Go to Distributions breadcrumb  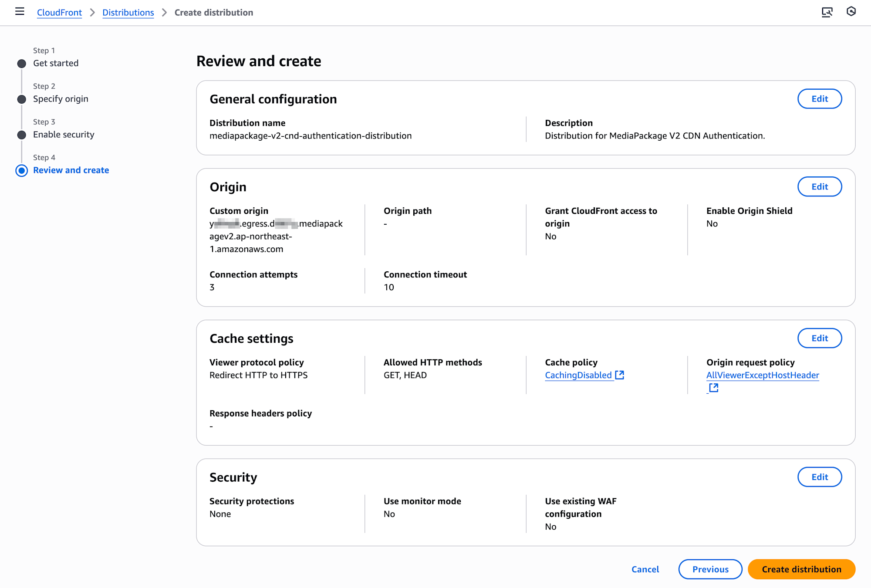point(128,13)
